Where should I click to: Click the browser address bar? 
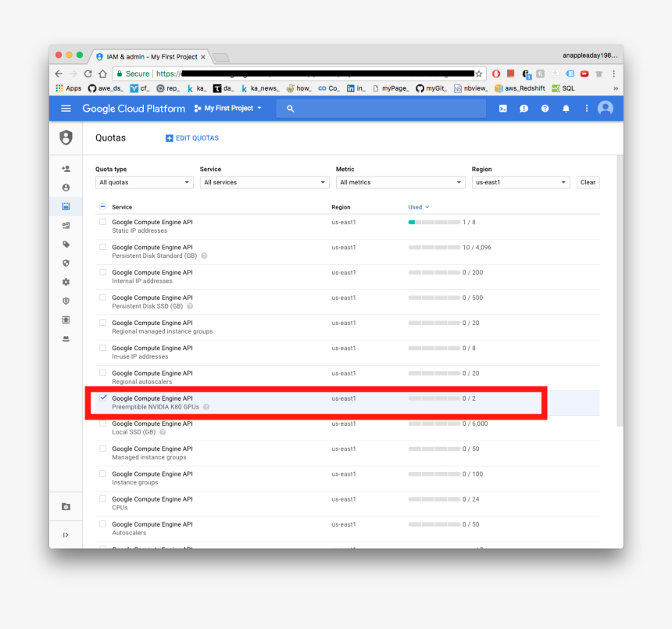[300, 73]
